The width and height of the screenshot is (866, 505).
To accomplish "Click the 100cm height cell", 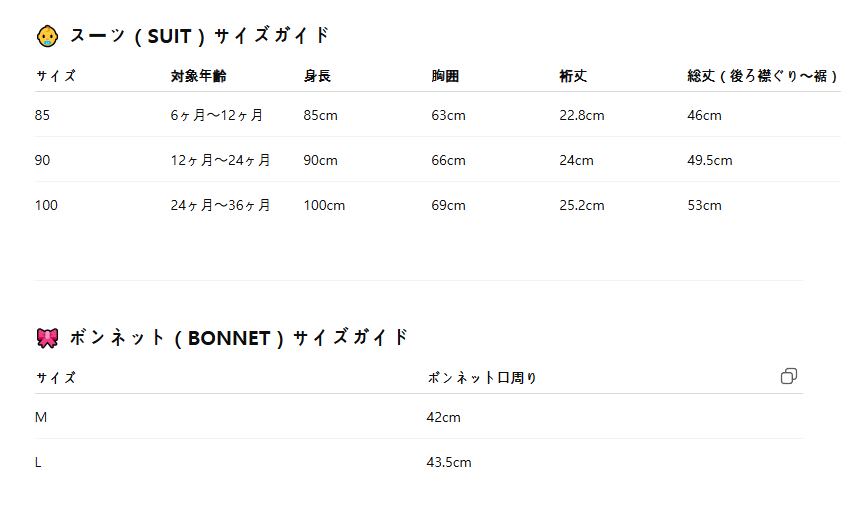I will (324, 205).
